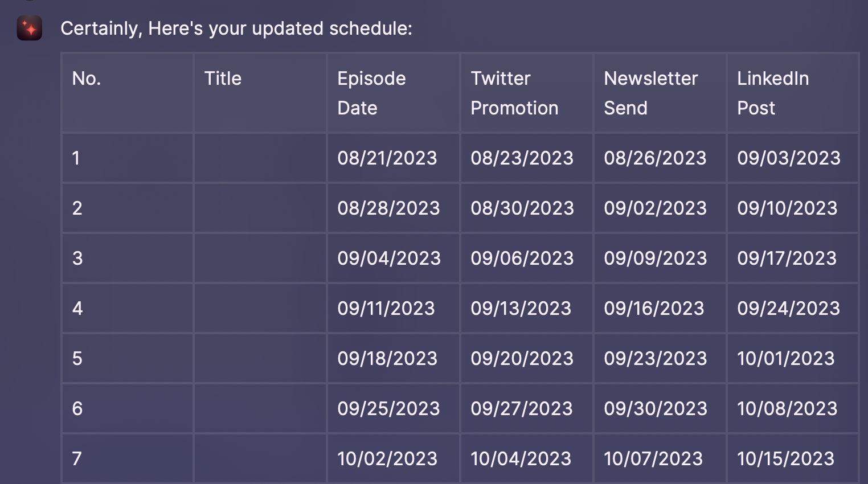868x484 pixels.
Task: Click the 'LinkedIn Post' column header
Action: pyautogui.click(x=773, y=93)
